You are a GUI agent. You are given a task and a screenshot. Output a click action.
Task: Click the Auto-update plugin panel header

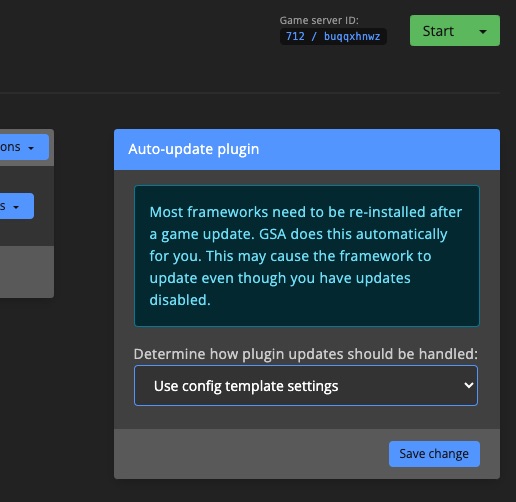tap(307, 149)
